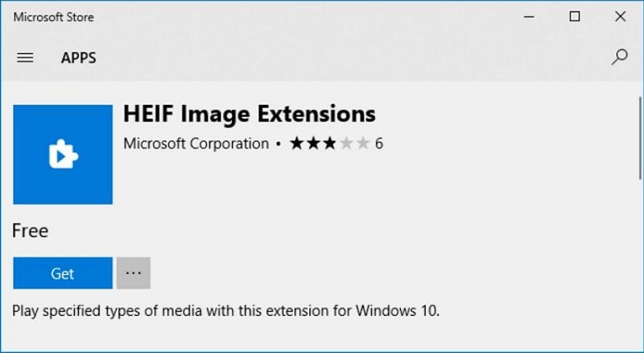Open the hamburger navigation menu

25,57
